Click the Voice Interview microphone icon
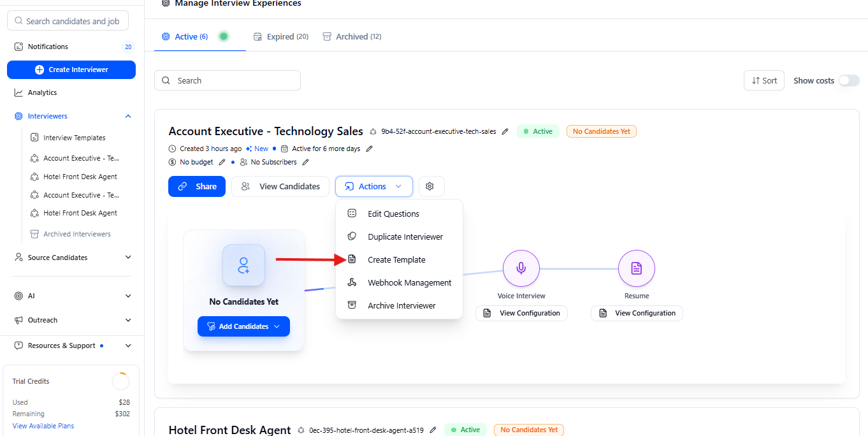Image resolution: width=868 pixels, height=436 pixels. click(x=521, y=268)
